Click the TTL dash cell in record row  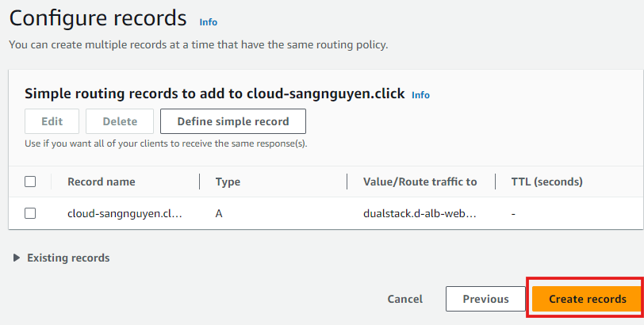pos(514,213)
